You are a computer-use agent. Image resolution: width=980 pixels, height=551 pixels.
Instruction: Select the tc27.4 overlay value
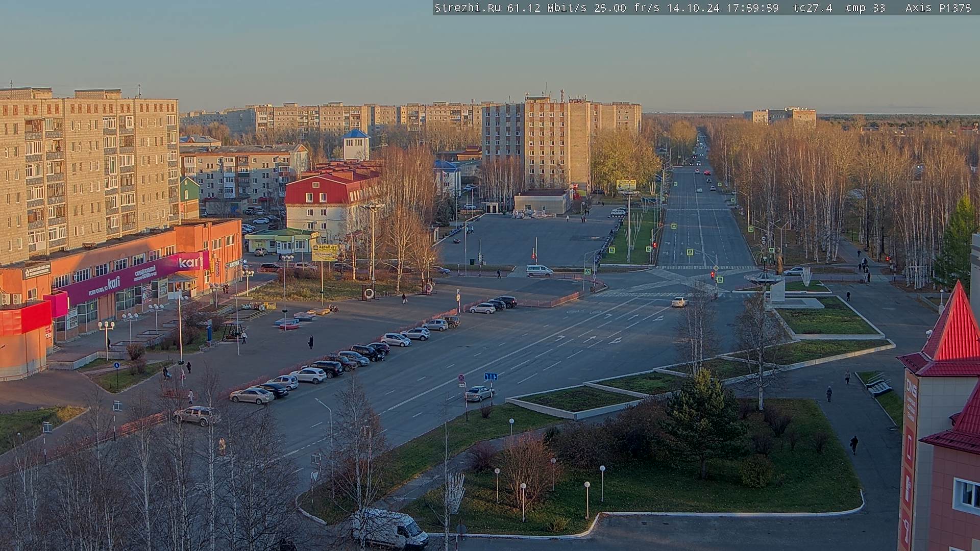click(x=813, y=8)
